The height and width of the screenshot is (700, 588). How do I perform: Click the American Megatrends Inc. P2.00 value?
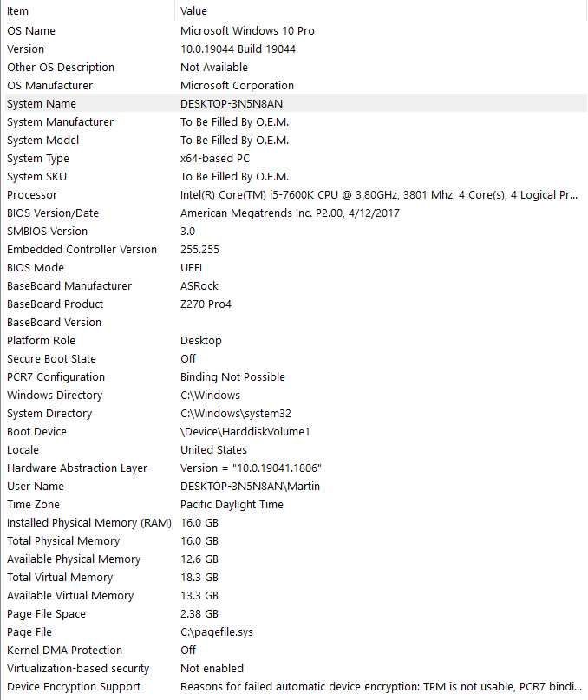(290, 213)
